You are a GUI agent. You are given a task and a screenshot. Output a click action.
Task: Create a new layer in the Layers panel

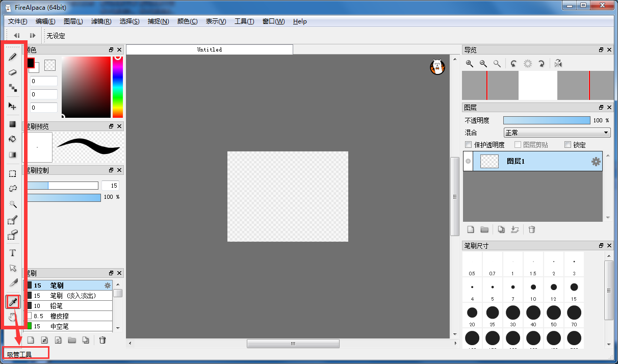pyautogui.click(x=470, y=229)
